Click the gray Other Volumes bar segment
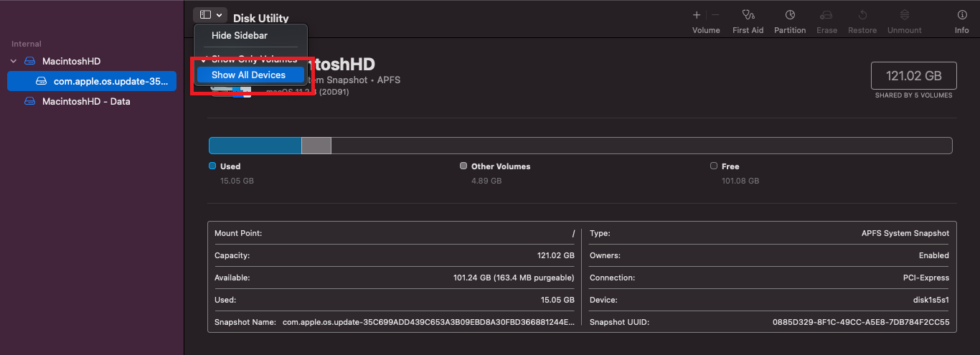 pyautogui.click(x=316, y=146)
